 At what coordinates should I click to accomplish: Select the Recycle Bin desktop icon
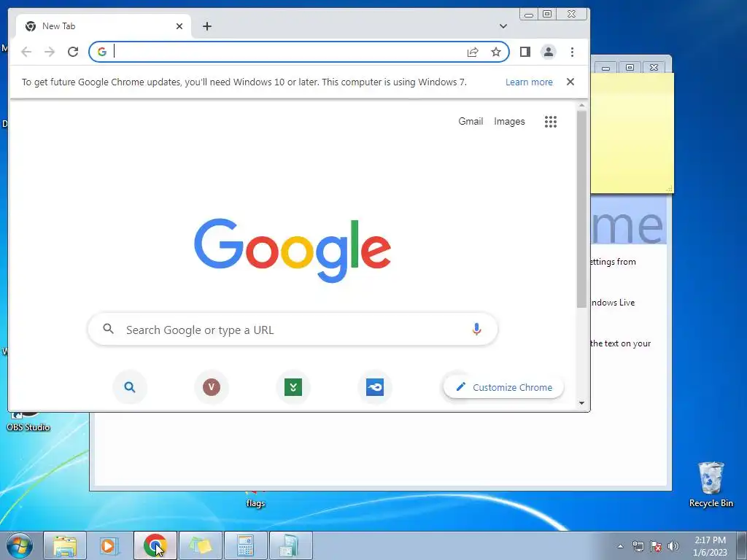click(x=711, y=484)
